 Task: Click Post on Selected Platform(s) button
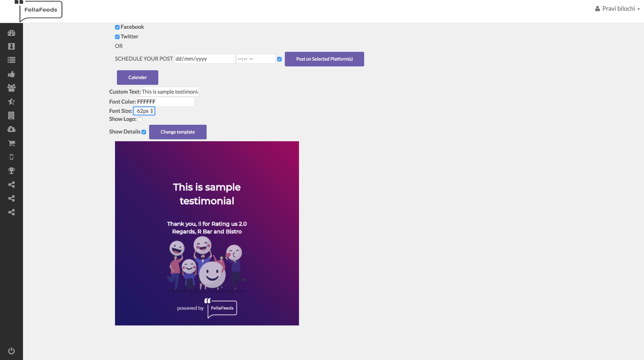[x=324, y=59]
